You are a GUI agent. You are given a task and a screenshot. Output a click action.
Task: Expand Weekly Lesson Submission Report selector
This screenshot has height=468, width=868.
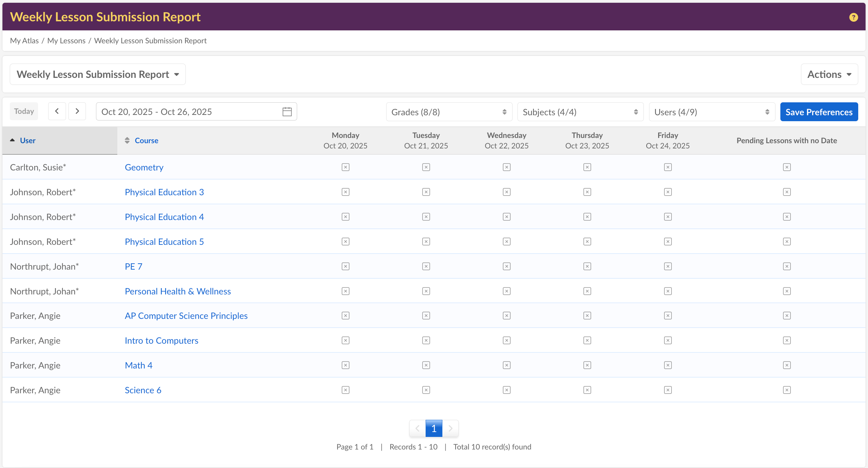coord(98,74)
